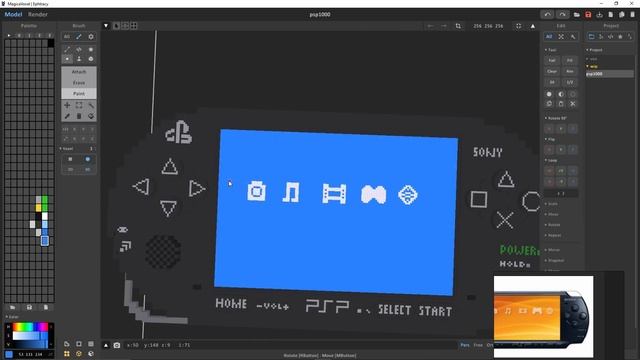Click the Fill tool button
Image resolution: width=640 pixels, height=360 pixels.
(570, 60)
